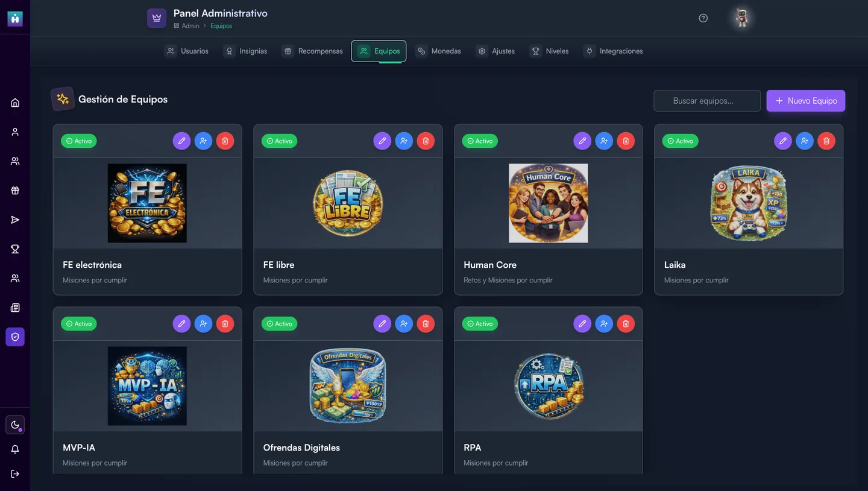Open the home icon in sidebar
The height and width of the screenshot is (491, 868).
coord(15,103)
